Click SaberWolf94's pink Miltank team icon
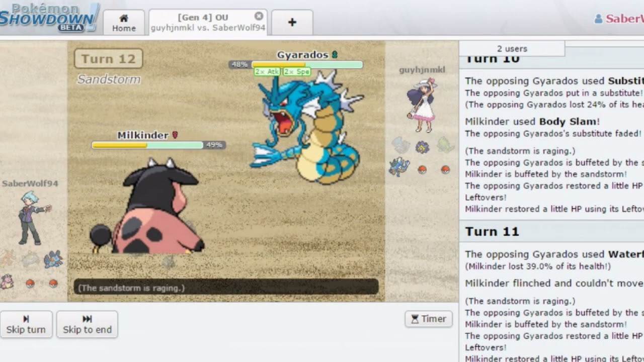The height and width of the screenshot is (362, 644). (x=6, y=282)
